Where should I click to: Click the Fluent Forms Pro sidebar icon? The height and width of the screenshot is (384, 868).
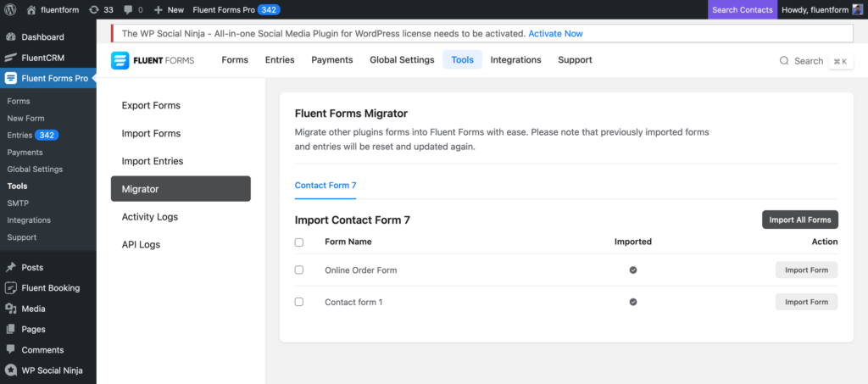pyautogui.click(x=10, y=78)
